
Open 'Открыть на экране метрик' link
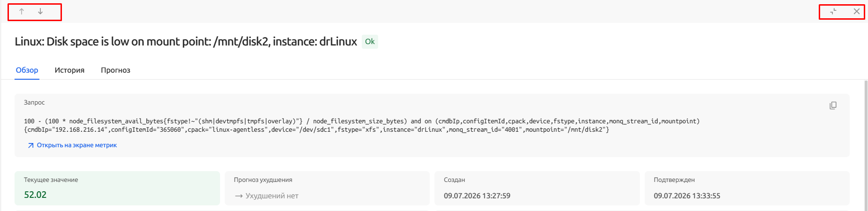[x=77, y=145]
